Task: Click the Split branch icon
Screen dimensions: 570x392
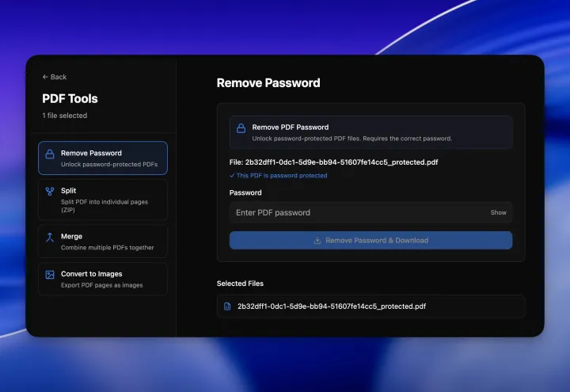Action: pos(50,192)
